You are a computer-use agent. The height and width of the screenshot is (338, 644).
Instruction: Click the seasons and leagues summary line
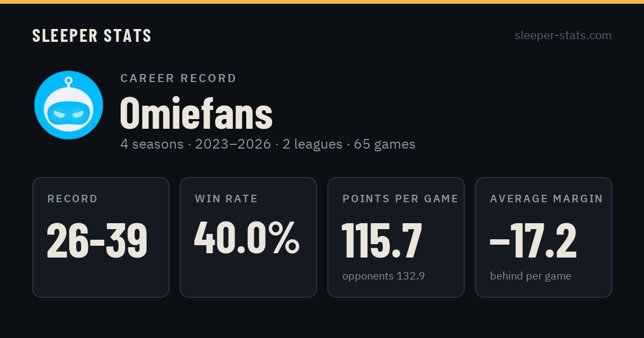268,144
